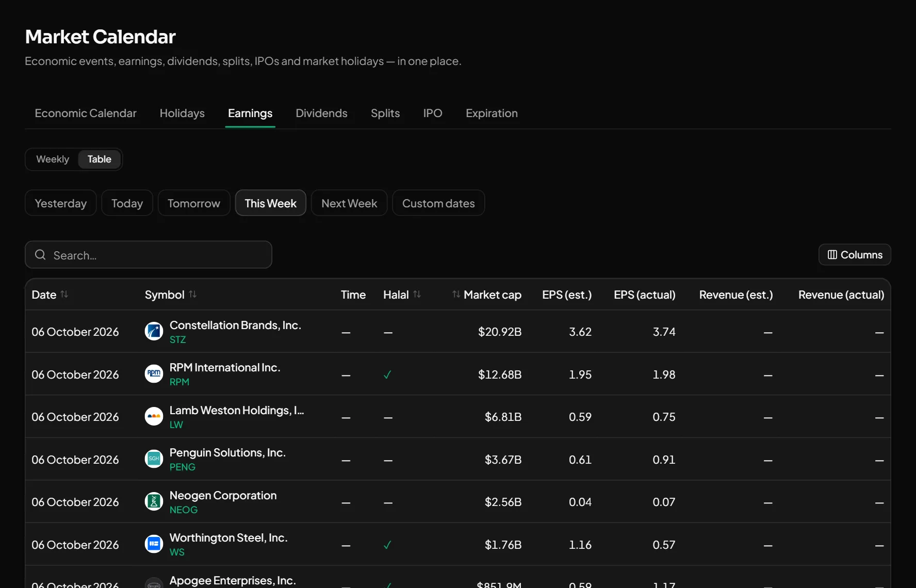
Task: Open the NEOG ticker link
Action: [x=184, y=510]
